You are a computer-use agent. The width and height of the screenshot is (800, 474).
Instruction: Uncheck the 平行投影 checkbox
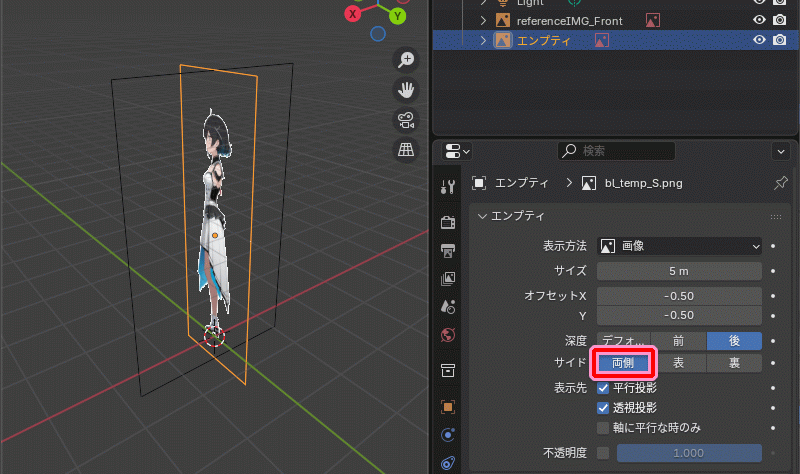coord(603,386)
